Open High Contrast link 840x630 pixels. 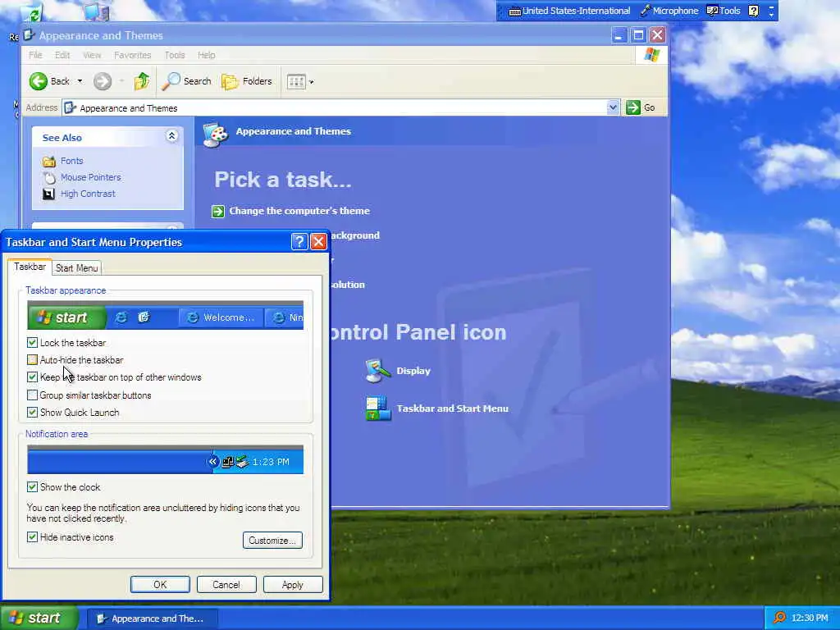(x=88, y=194)
